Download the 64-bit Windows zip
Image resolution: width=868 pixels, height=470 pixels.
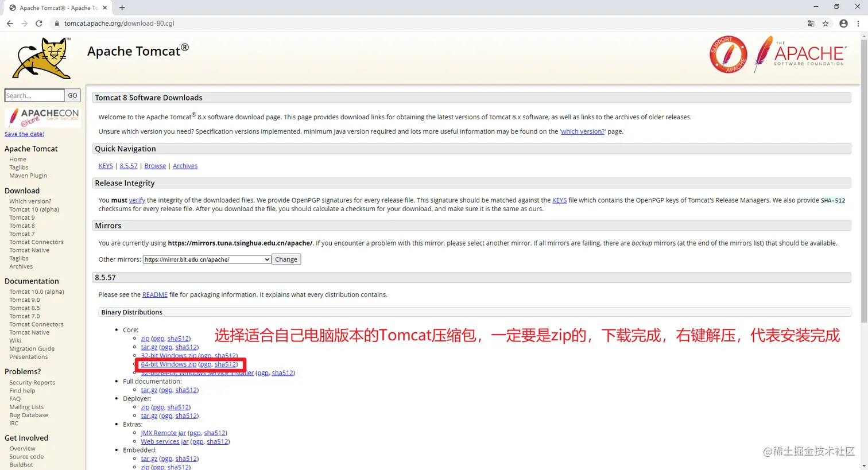(169, 364)
